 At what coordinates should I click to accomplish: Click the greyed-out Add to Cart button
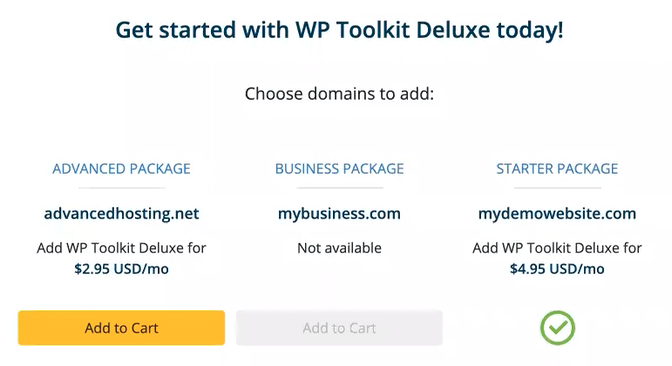tap(339, 328)
